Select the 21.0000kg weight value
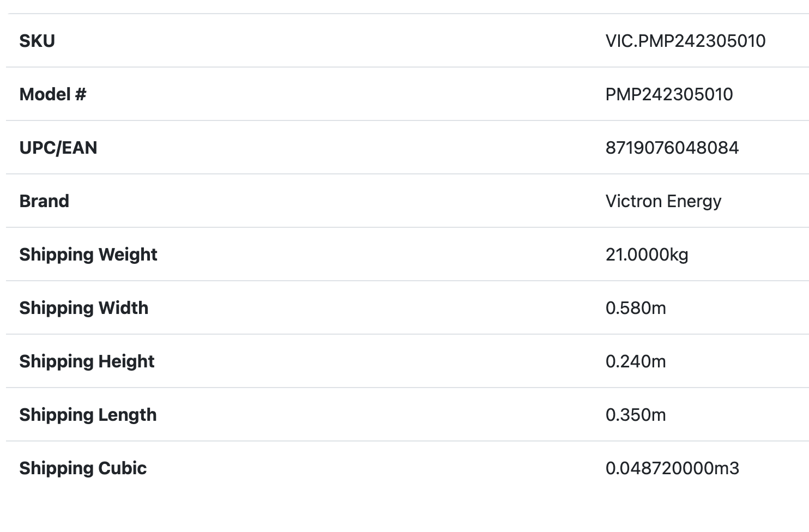 [647, 255]
